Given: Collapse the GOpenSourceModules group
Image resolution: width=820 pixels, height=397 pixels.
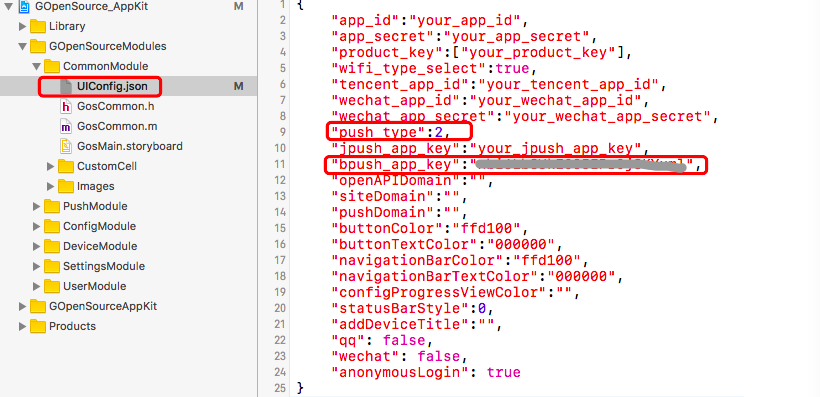Looking at the screenshot, I should coord(22,47).
